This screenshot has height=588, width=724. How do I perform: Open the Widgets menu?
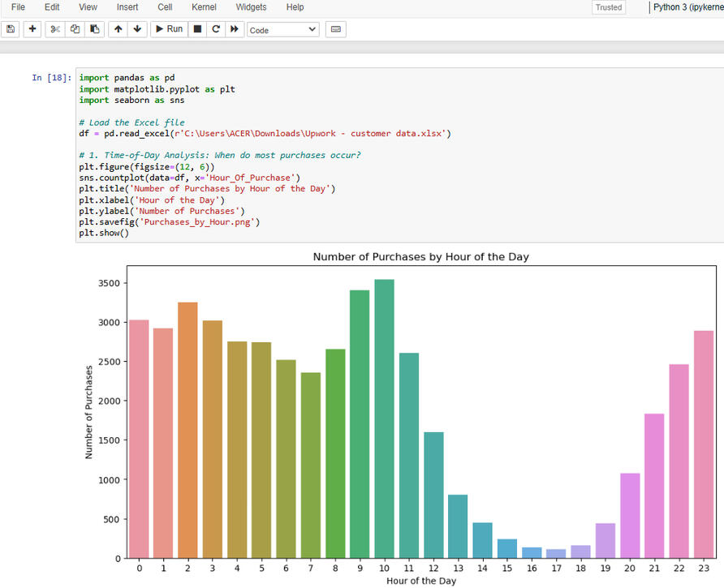(251, 7)
